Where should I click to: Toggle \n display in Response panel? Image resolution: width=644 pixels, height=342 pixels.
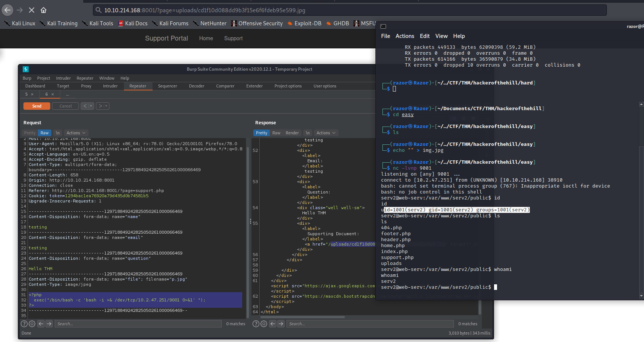[308, 133]
